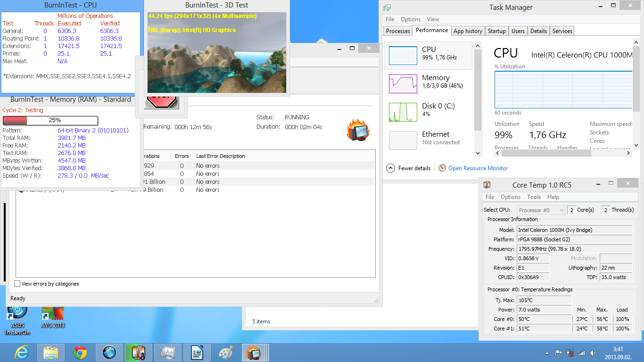The width and height of the screenshot is (644, 362).
Task: Click the '64-bit Binary 2 (01010101)' pattern value
Action: [x=93, y=130]
